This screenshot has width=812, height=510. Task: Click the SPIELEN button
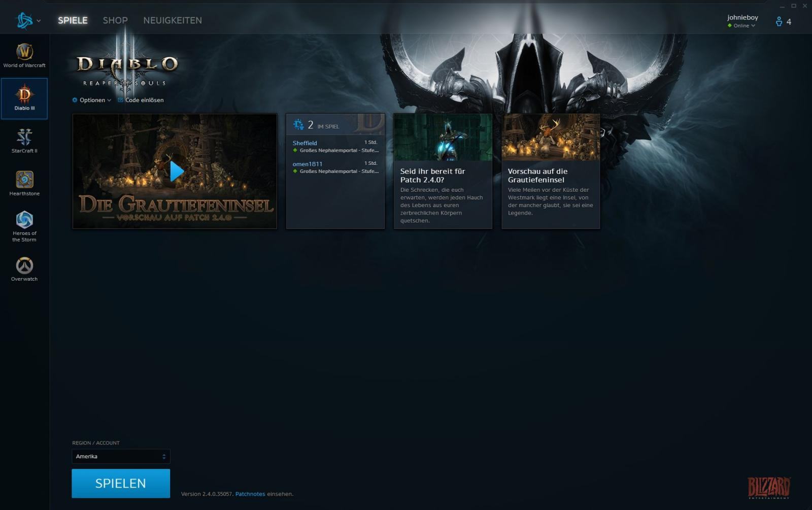[x=121, y=483]
